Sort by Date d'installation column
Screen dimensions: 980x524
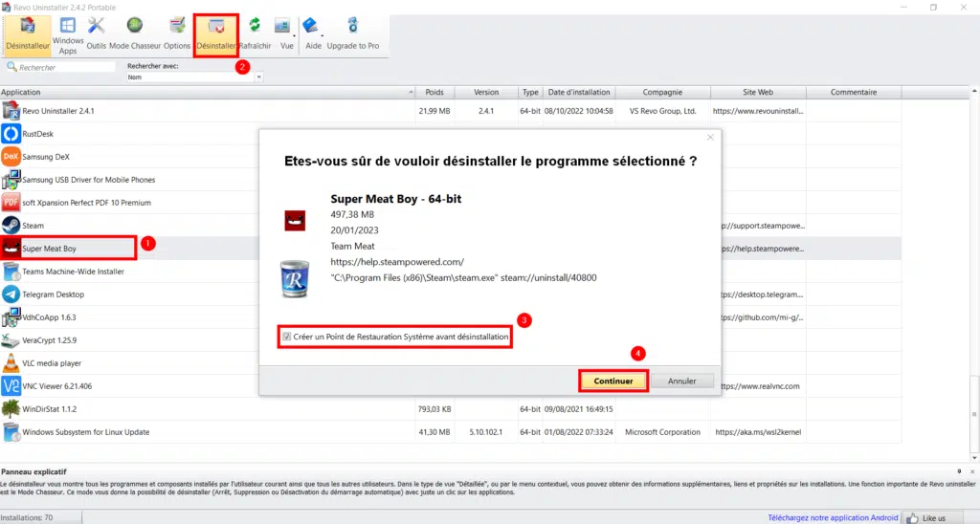pos(579,92)
